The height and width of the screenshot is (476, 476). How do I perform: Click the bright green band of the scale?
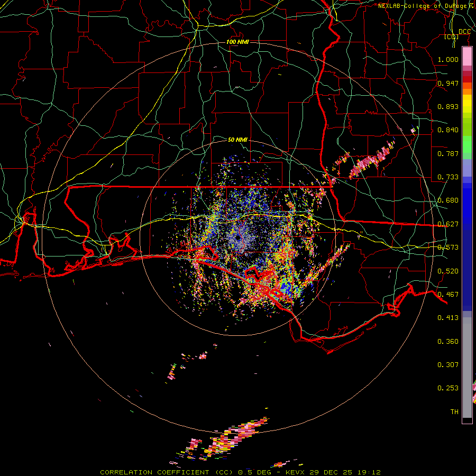467,144
